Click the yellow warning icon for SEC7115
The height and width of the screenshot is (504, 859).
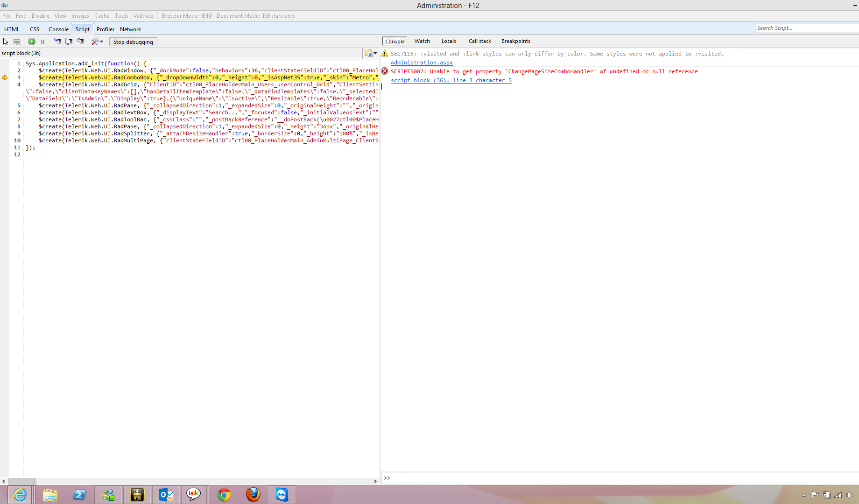(x=385, y=53)
